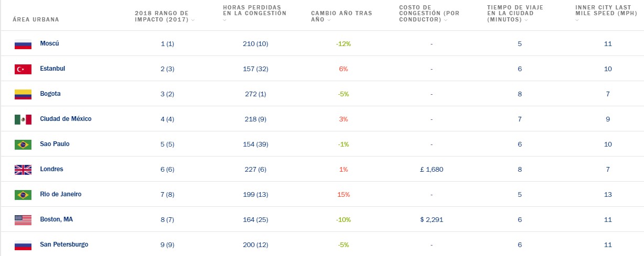
Task: Sort by Cambio Año Tras Año column
Action: [341, 16]
